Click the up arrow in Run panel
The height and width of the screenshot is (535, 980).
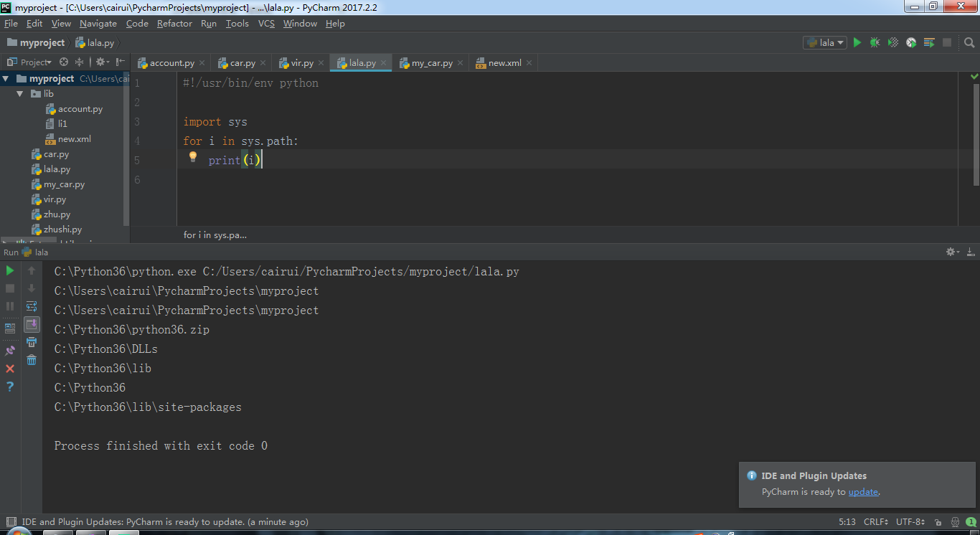(x=32, y=270)
